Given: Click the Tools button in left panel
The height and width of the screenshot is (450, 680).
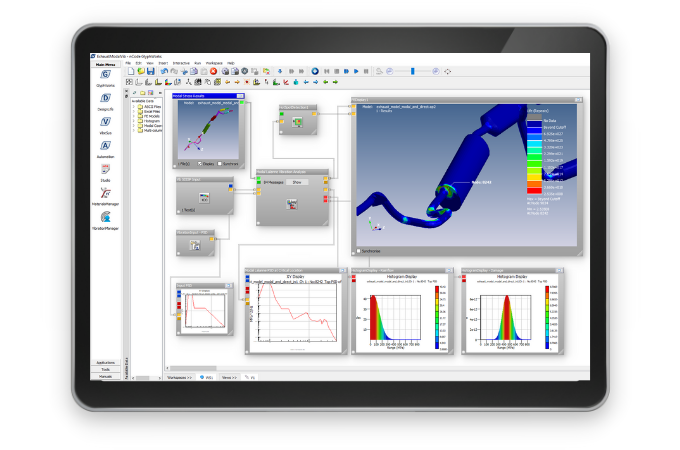Looking at the screenshot, I should pyautogui.click(x=105, y=369).
